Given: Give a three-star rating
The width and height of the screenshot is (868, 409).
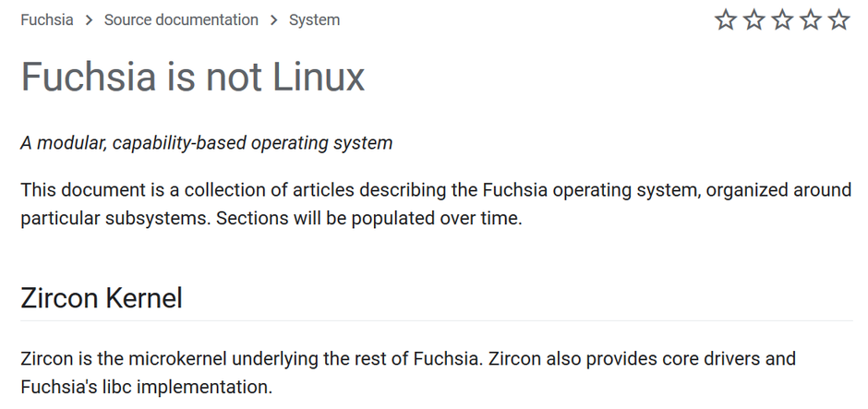Looking at the screenshot, I should point(782,20).
